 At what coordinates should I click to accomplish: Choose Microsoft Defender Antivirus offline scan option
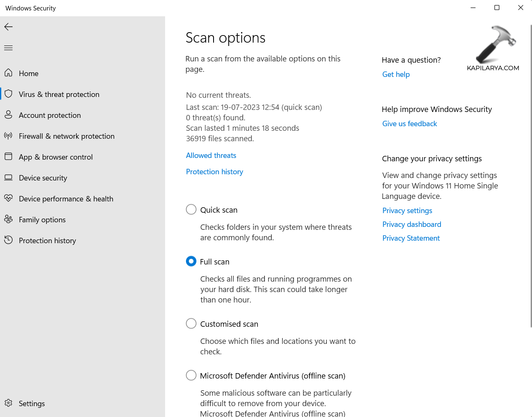[191, 375]
